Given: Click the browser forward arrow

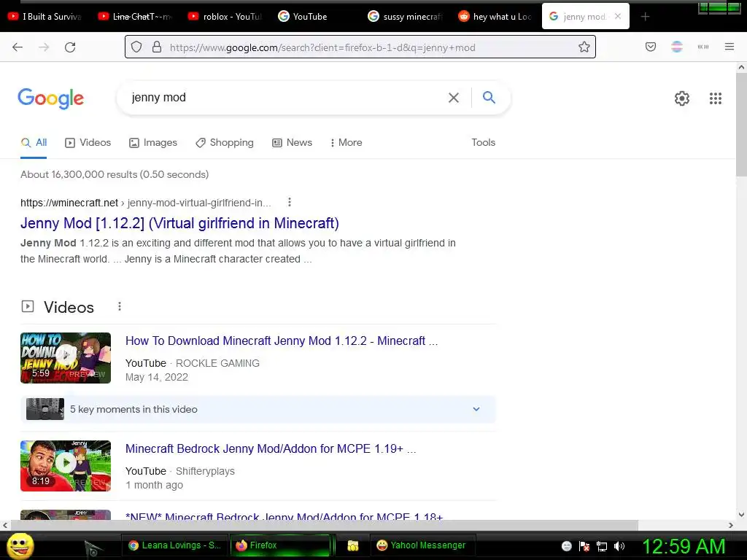Looking at the screenshot, I should [x=44, y=47].
